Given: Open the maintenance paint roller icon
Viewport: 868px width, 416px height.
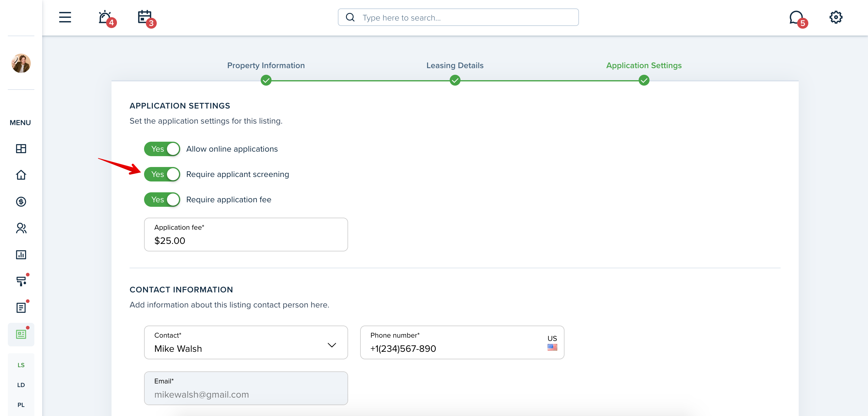Looking at the screenshot, I should click(21, 281).
